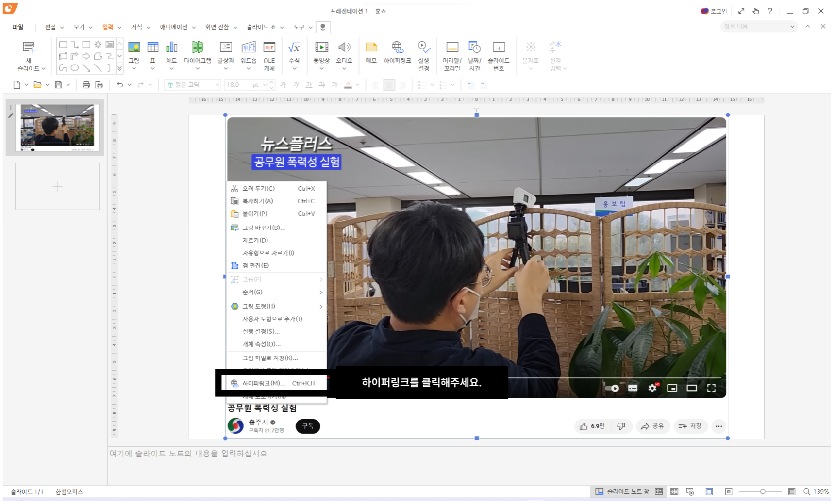Click the print icon
The image size is (835, 504).
click(x=86, y=85)
